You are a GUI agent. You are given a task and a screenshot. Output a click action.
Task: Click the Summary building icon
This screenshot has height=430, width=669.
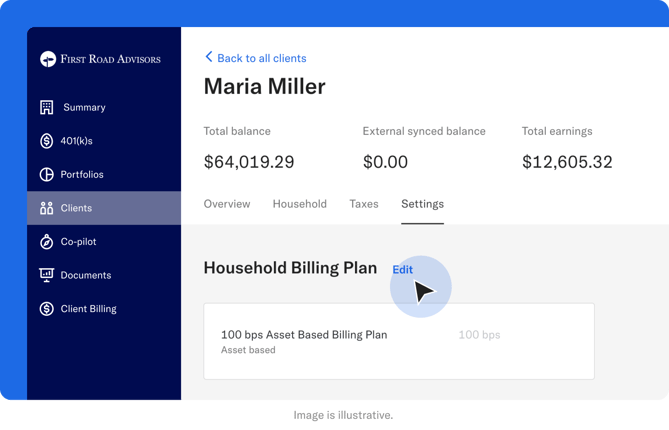(47, 107)
